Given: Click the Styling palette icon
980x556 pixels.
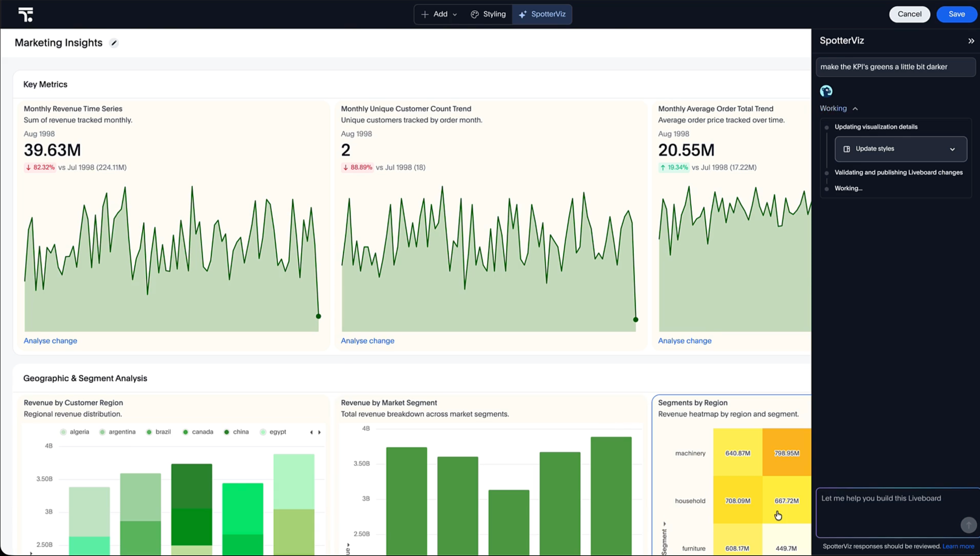Looking at the screenshot, I should tap(475, 15).
